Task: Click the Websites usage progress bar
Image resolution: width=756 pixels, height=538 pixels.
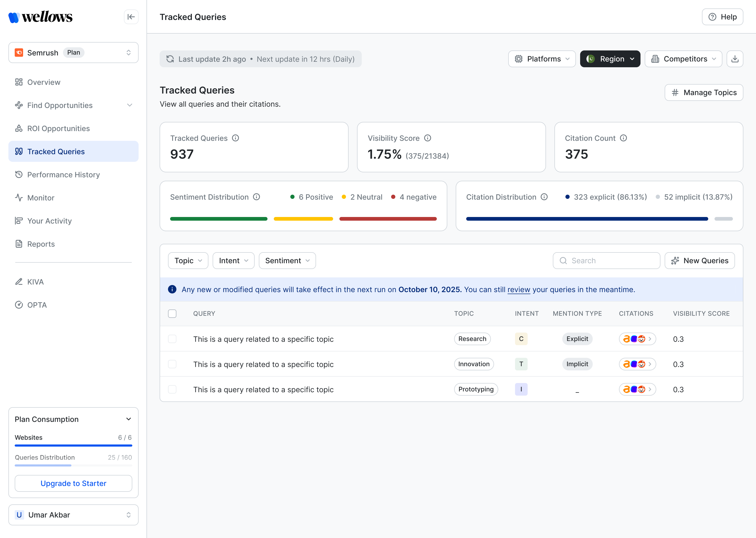Action: [x=73, y=446]
